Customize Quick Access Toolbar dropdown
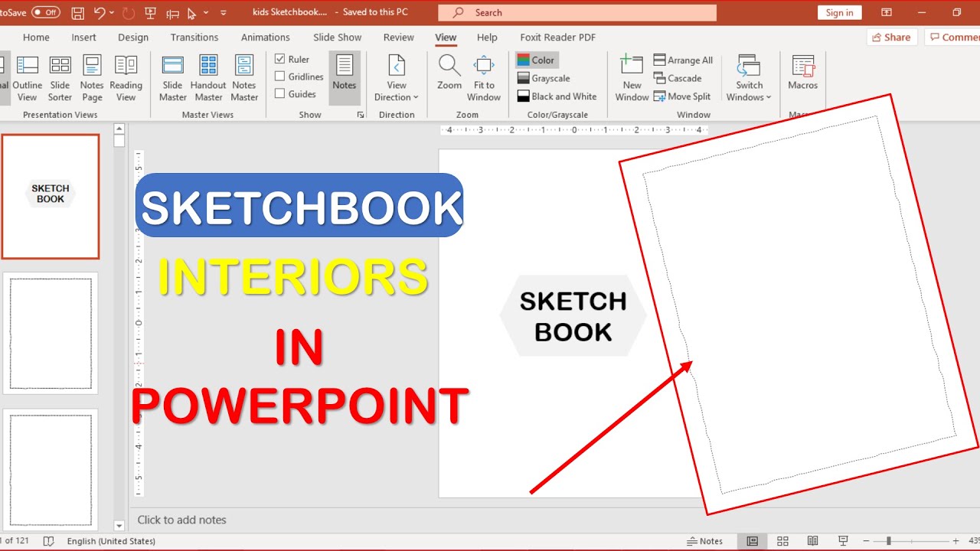Screen dimensions: 980x551 click(224, 13)
